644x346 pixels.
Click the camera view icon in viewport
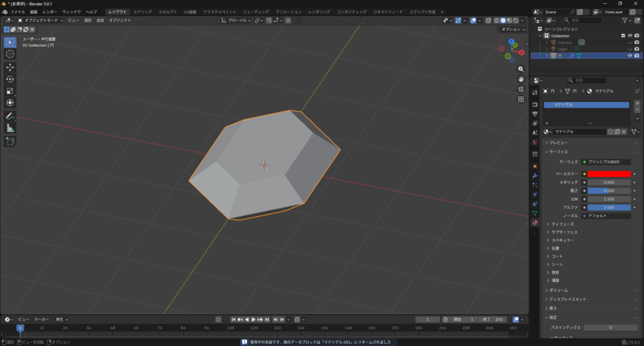[x=521, y=89]
